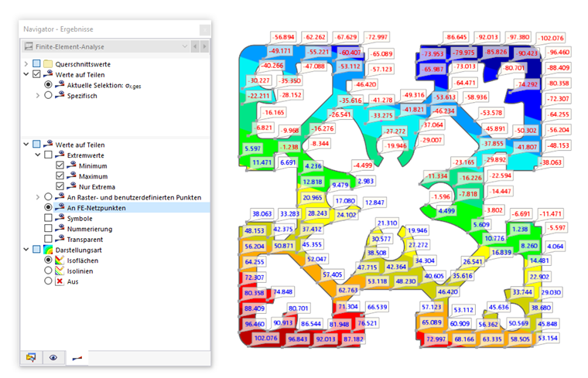Click the value label 68.166
This screenshot has width=588, height=378.
pyautogui.click(x=464, y=339)
